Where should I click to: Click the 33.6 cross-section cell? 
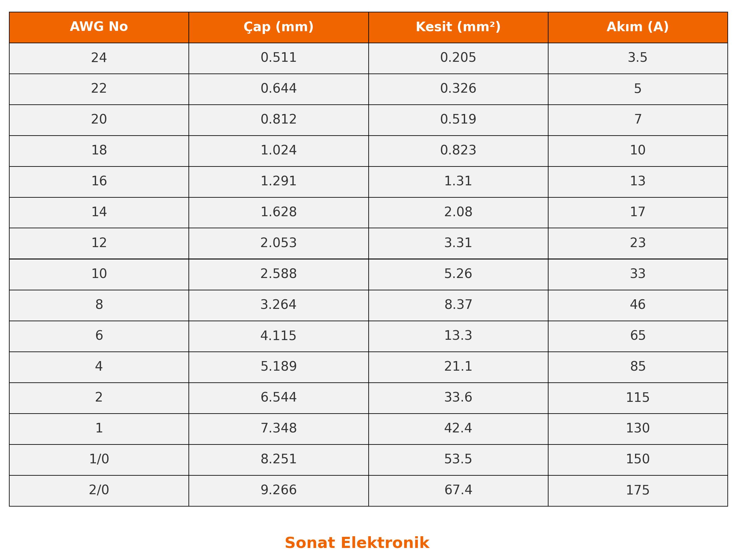(458, 398)
